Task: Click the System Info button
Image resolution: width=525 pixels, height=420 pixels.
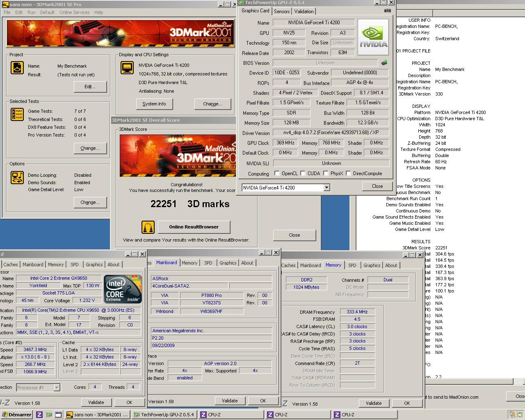Action: 154,104
